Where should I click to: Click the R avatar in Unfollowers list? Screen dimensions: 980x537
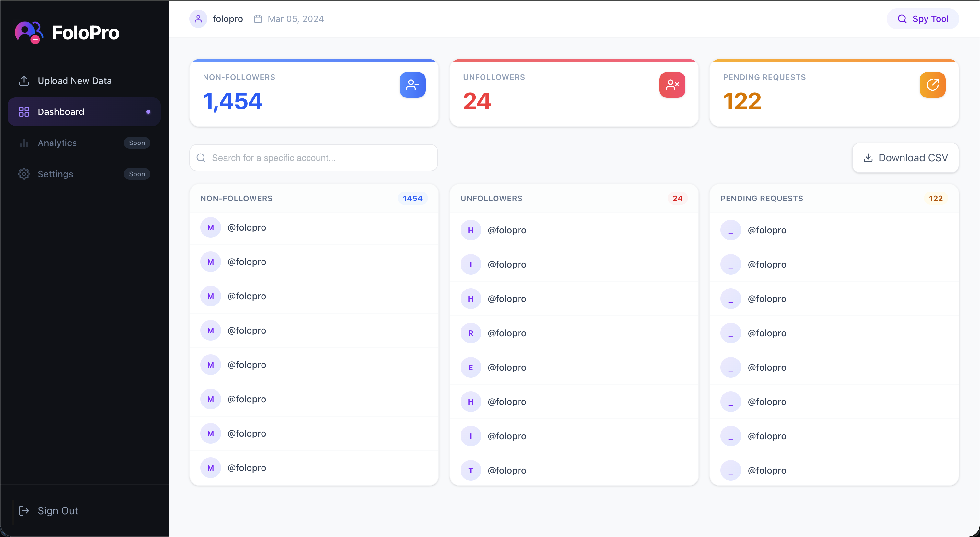[x=471, y=333]
